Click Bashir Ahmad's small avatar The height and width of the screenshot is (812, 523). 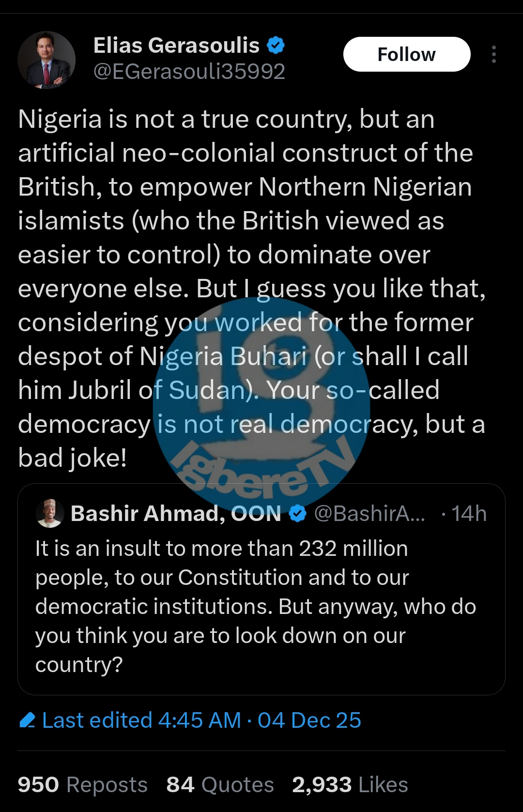point(50,513)
